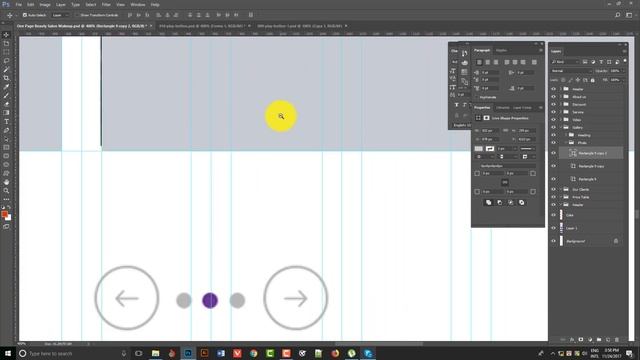Select the Eyedropper tool
Viewport: 640px width, 360px height.
[6, 87]
